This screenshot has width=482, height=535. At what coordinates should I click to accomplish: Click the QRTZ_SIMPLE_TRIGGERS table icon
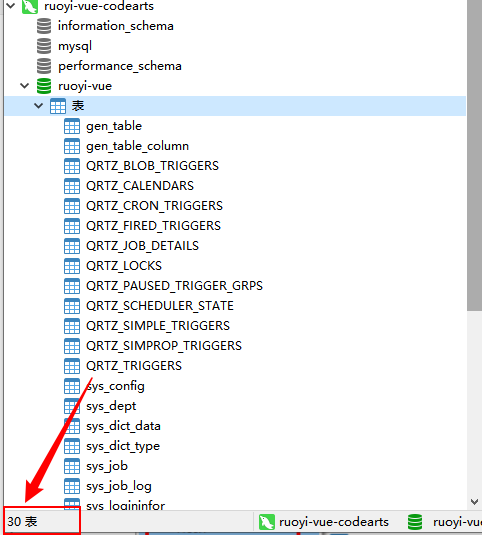pos(72,326)
